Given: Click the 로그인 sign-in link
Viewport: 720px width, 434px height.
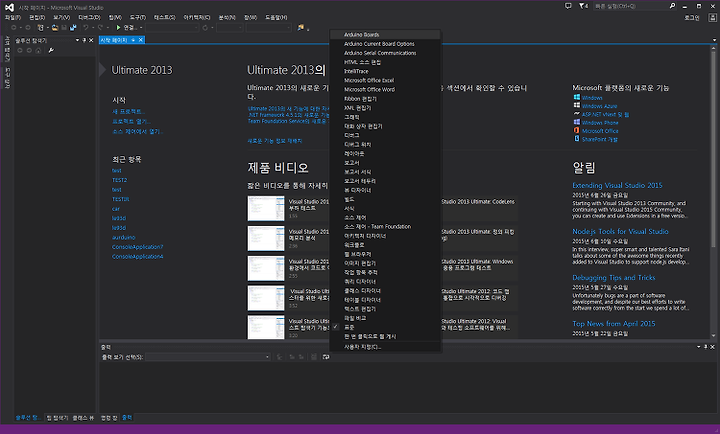Looking at the screenshot, I should 692,17.
